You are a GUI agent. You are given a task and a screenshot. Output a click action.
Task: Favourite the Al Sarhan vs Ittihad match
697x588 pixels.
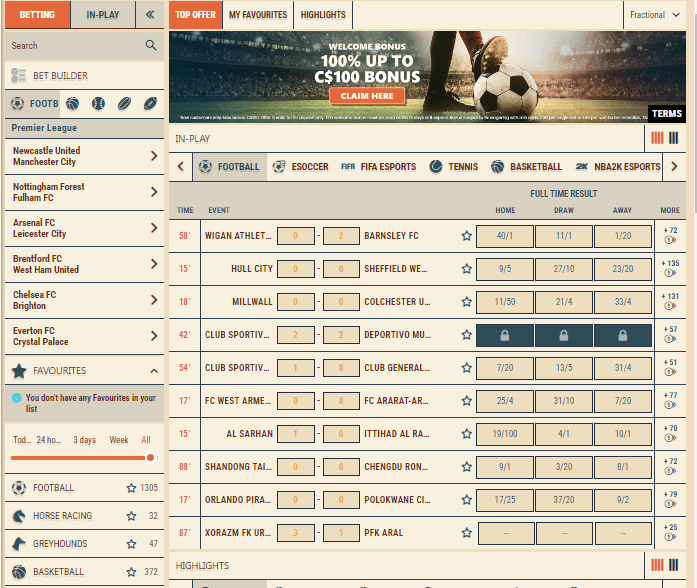(466, 433)
